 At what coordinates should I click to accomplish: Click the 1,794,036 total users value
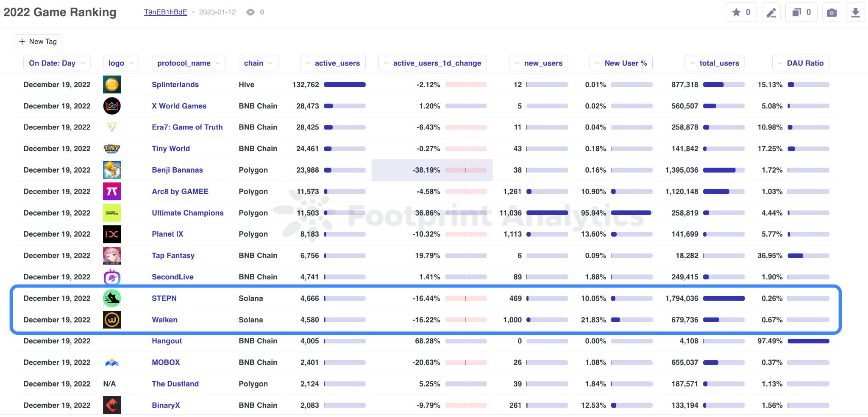tap(682, 298)
